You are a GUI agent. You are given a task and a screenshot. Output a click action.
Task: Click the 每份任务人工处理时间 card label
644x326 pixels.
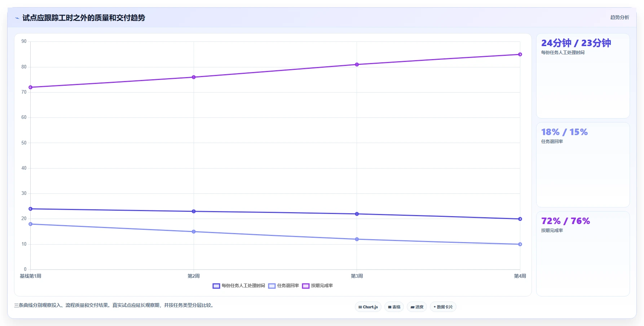click(x=563, y=53)
